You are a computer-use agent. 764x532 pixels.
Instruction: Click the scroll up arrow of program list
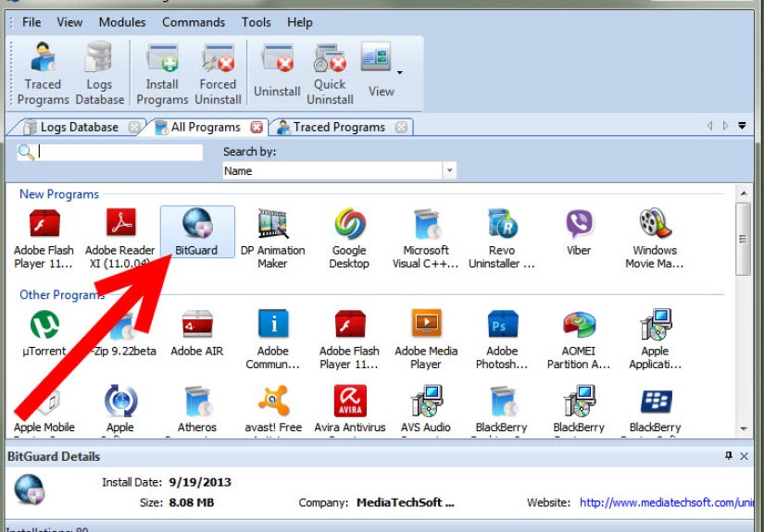pyautogui.click(x=744, y=193)
